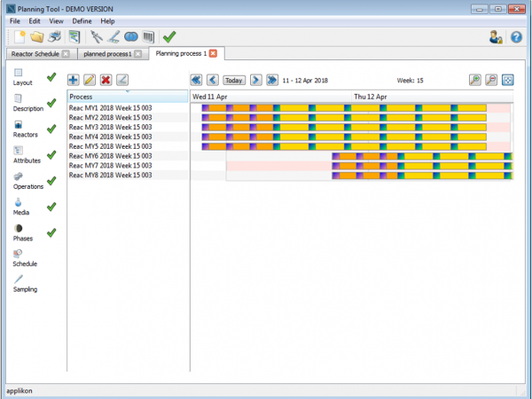The image size is (532, 399).
Task: Open the View menu
Action: (x=56, y=21)
